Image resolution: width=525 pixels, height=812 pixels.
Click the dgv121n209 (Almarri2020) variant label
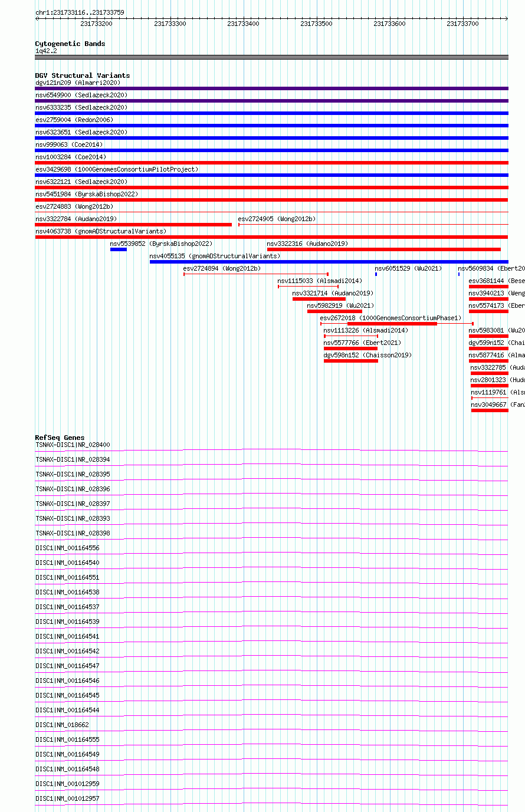[77, 83]
